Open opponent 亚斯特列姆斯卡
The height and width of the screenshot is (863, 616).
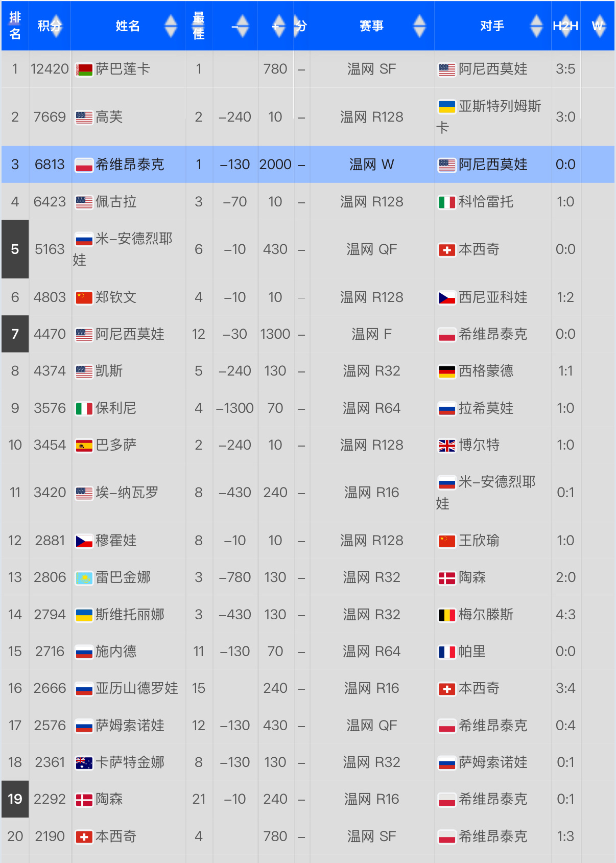(x=489, y=117)
